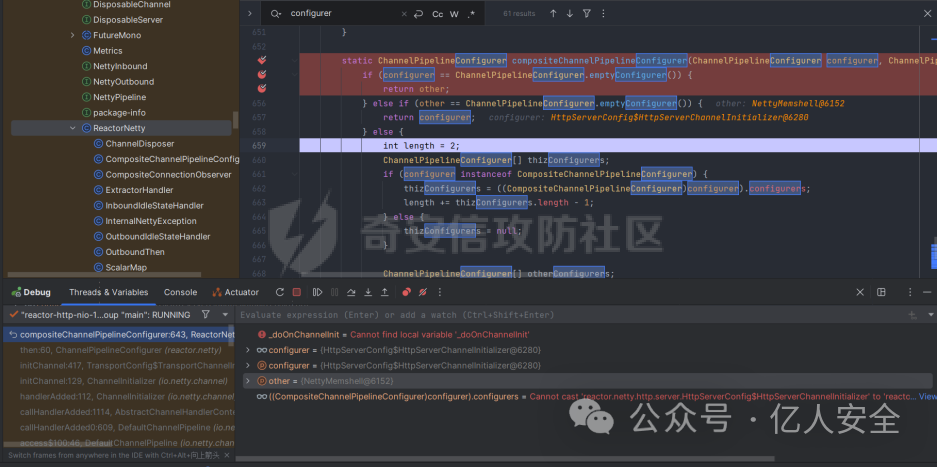Insert new line in search field
This screenshot has height=467, width=937.
coord(419,14)
